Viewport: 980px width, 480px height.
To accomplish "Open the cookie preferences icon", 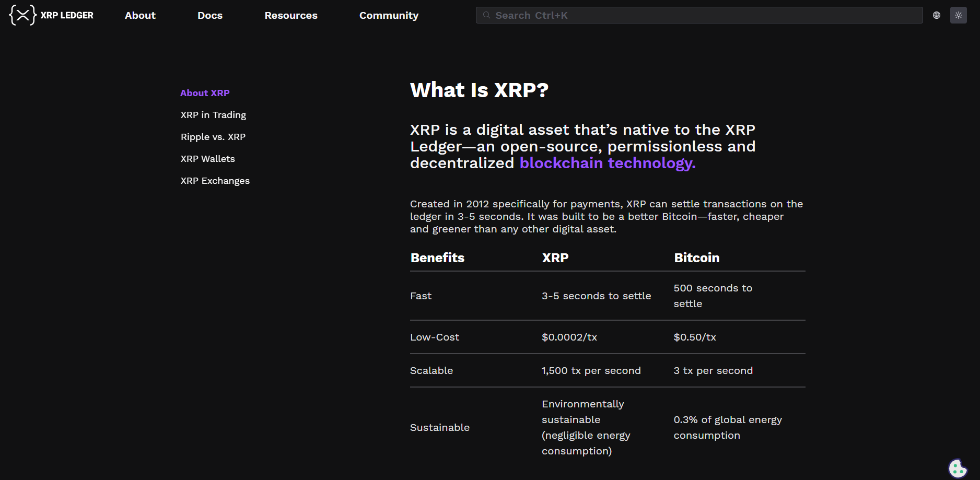I will click(958, 469).
